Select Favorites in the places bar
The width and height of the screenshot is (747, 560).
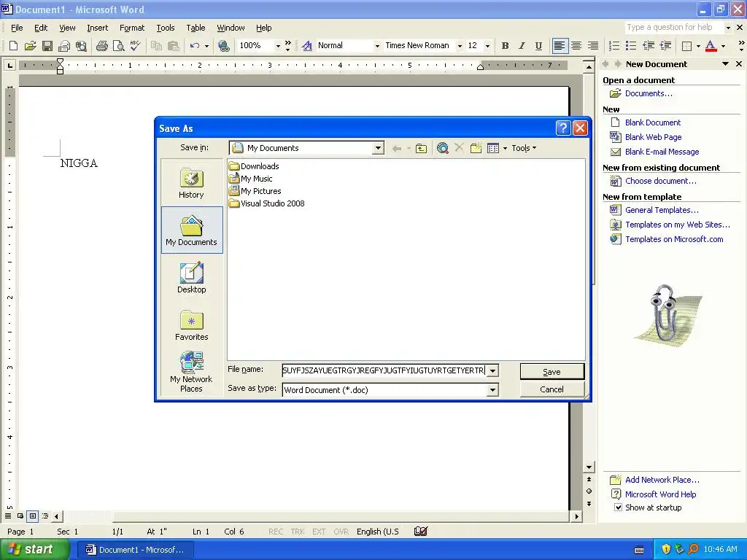point(192,325)
